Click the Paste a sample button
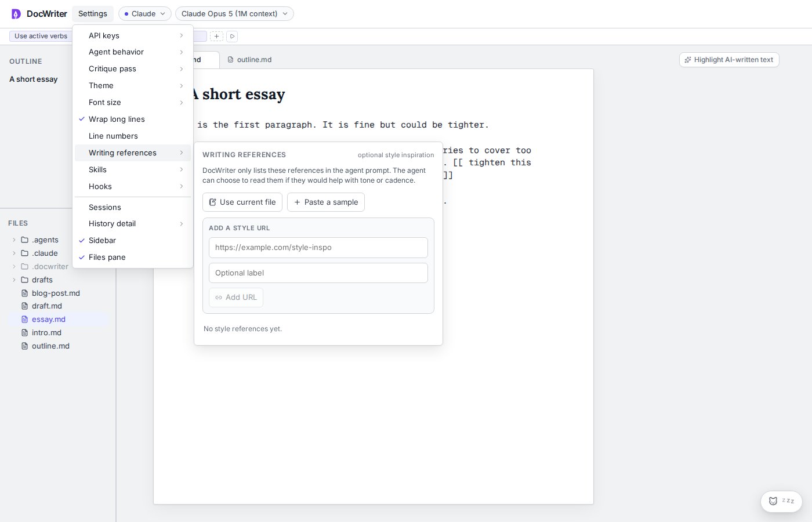Screen dimensions: 812x522 pos(326,202)
